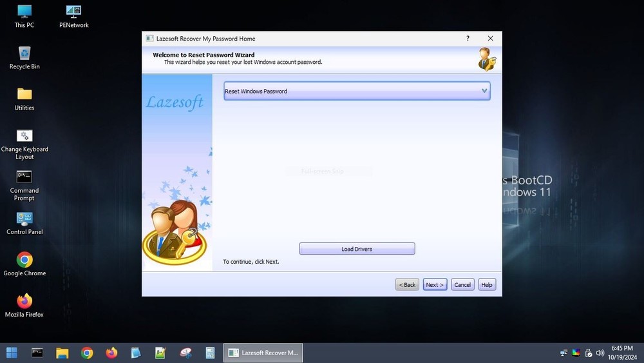Select Change Keyboard Layout desktop icon
This screenshot has height=363, width=644.
pyautogui.click(x=24, y=144)
